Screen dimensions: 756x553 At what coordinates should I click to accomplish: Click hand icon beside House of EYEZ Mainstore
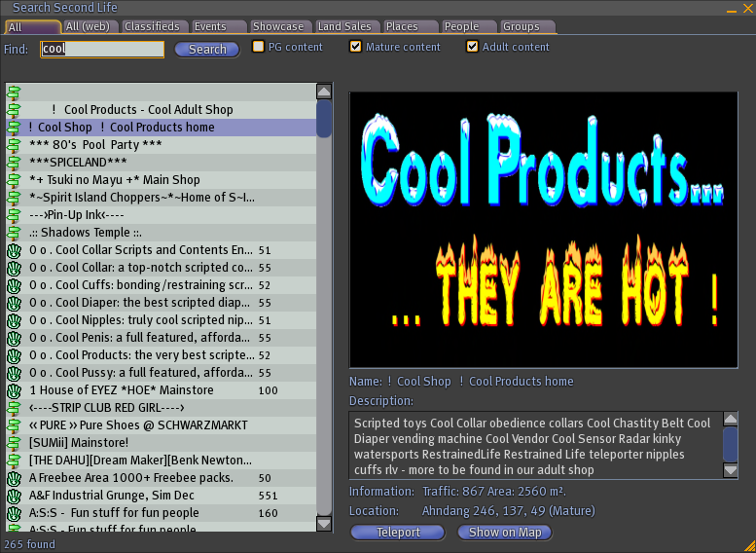coord(14,390)
